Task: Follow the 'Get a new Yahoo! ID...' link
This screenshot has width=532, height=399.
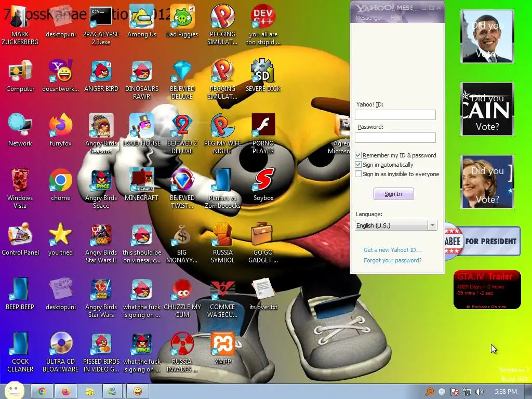Action: click(x=393, y=250)
